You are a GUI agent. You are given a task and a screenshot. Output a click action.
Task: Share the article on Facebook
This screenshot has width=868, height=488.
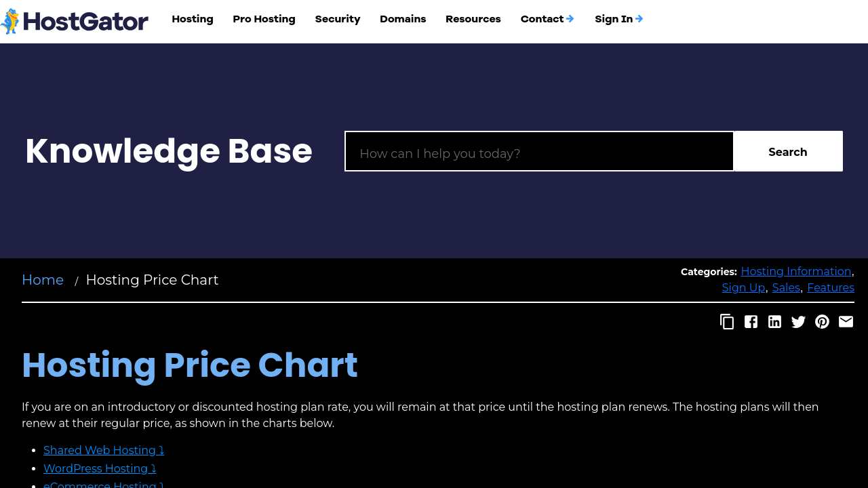coord(751,322)
